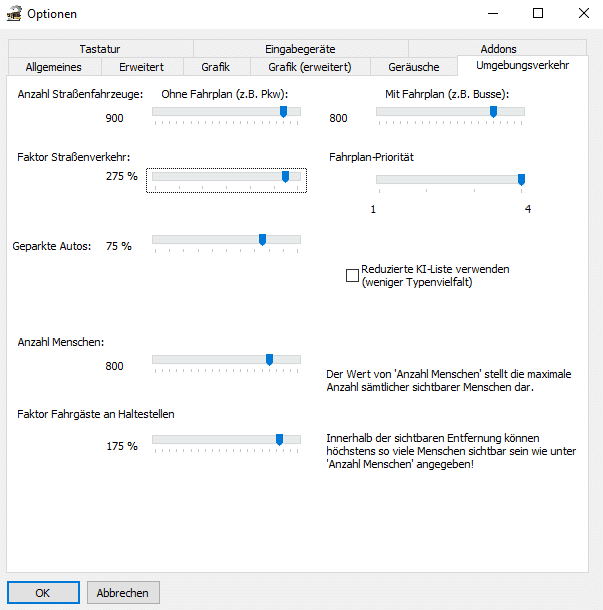Switch to the Tastatur tab
This screenshot has height=610, width=603.
[100, 48]
